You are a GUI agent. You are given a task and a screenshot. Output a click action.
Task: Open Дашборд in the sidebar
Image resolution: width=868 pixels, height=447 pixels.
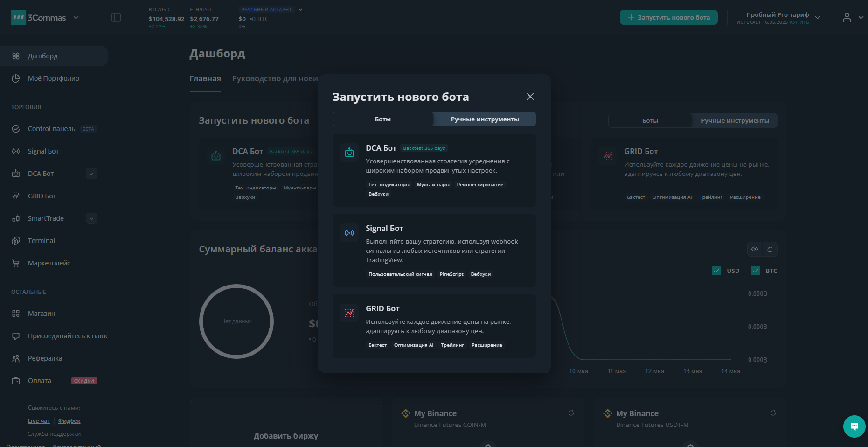[54, 56]
